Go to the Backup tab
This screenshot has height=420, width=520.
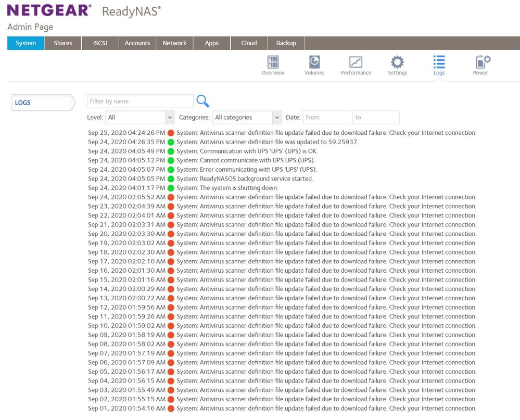click(x=286, y=43)
